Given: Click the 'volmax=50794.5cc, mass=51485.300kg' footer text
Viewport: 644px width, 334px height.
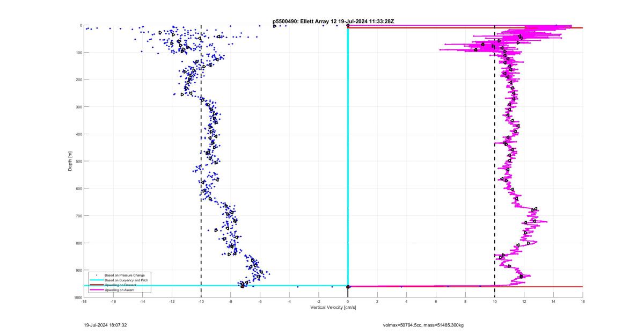Looking at the screenshot, I should [423, 325].
